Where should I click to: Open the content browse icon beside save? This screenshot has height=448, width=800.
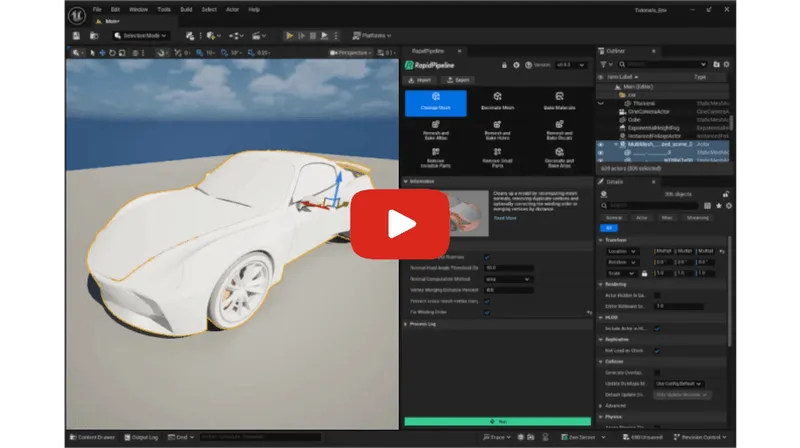[x=94, y=36]
